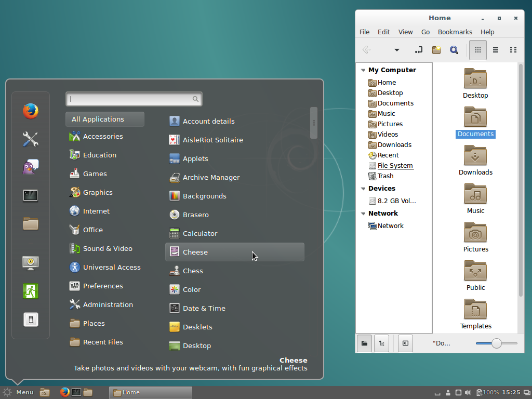
Task: Click the lock screen monitor icon
Action: pyautogui.click(x=31, y=263)
